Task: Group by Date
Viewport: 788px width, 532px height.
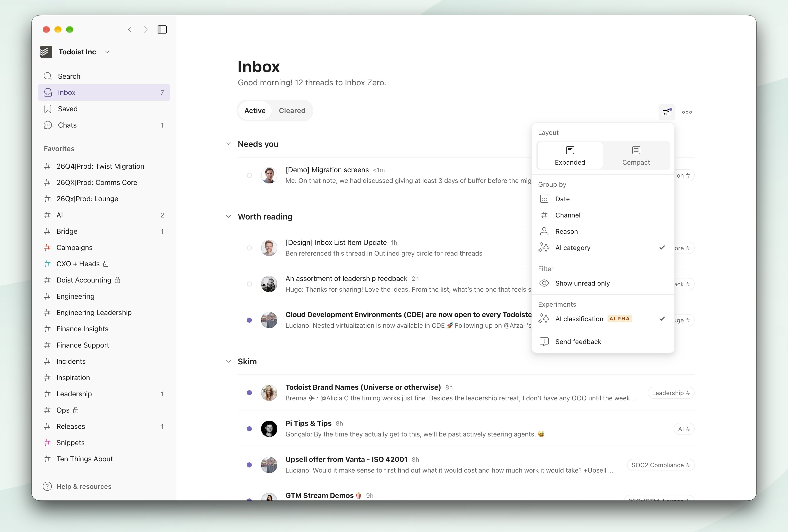Action: click(603, 199)
